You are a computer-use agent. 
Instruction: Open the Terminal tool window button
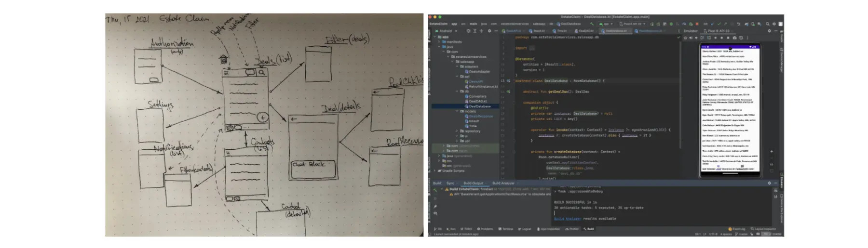[506, 229]
